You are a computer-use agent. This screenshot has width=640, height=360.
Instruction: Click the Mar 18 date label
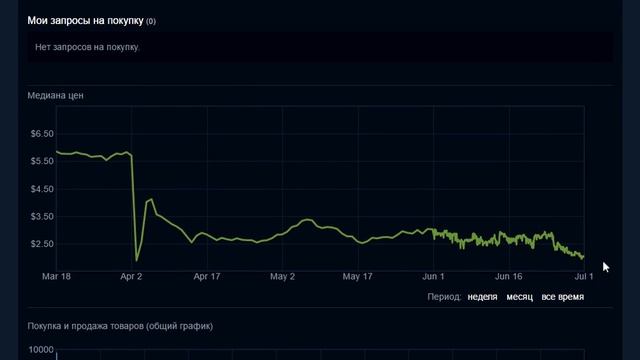pyautogui.click(x=56, y=276)
